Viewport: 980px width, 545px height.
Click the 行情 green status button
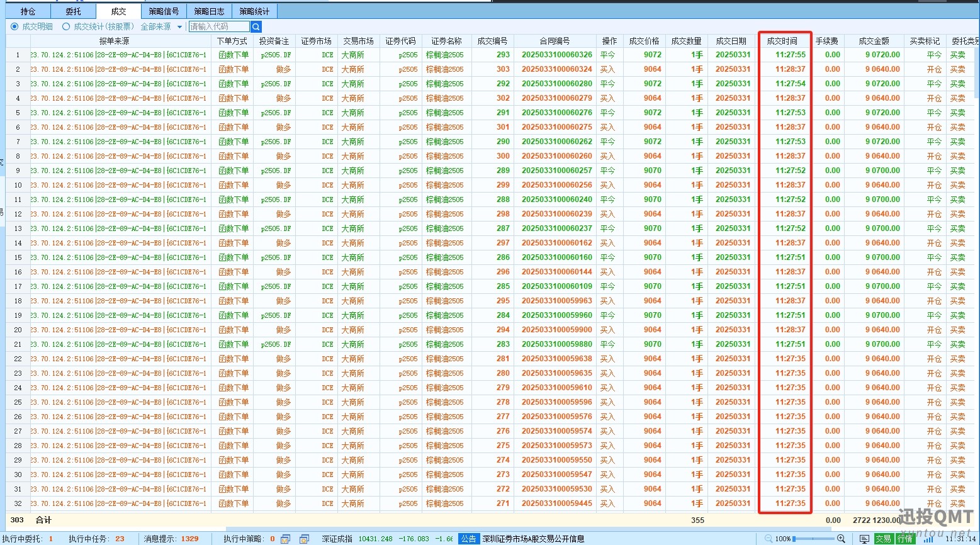click(x=906, y=539)
